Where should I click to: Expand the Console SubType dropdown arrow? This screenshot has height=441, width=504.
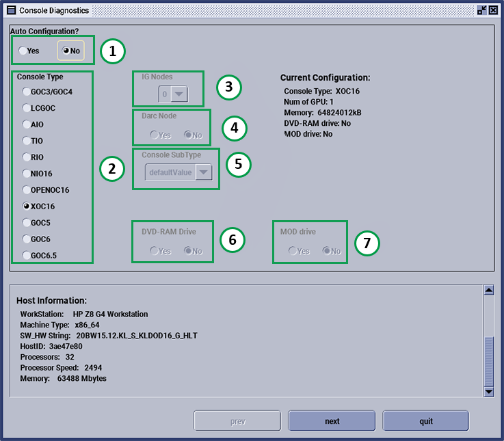204,173
